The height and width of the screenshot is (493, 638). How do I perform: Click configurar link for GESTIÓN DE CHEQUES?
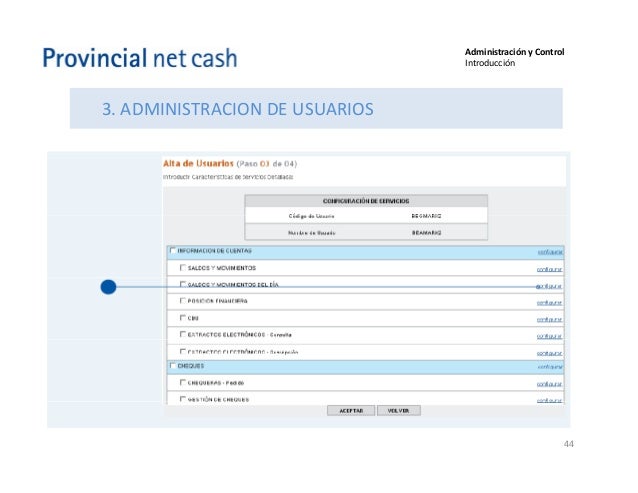(x=549, y=401)
